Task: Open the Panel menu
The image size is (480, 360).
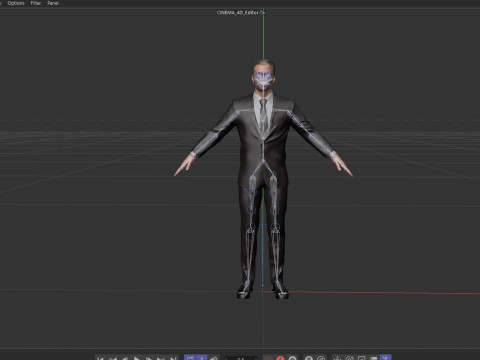Action: pyautogui.click(x=53, y=3)
